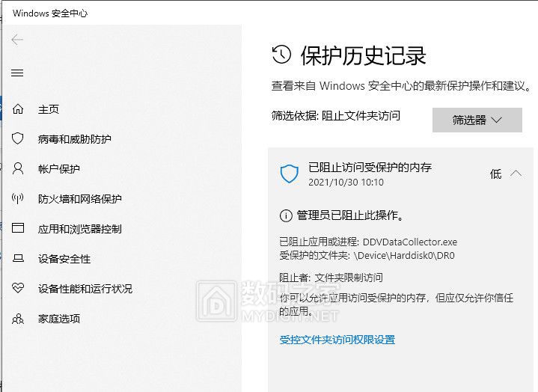Open the 筛选器 dropdown
The image size is (538, 392).
coord(477,120)
